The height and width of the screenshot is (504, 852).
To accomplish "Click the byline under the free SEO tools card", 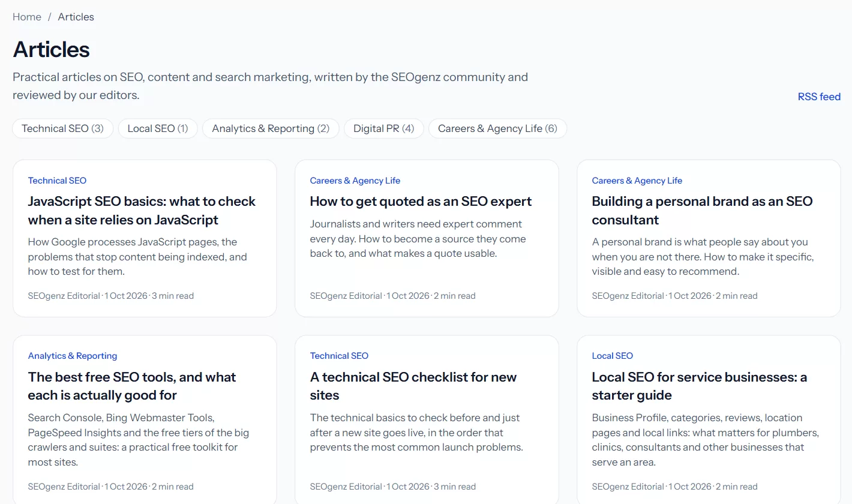I will point(111,487).
